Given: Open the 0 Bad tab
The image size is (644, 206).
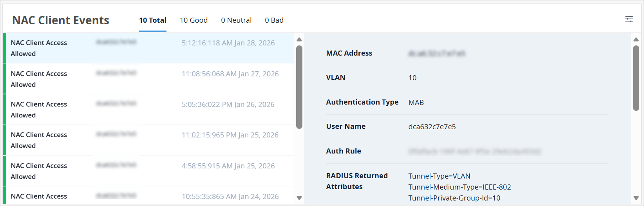Looking at the screenshot, I should coord(274,20).
